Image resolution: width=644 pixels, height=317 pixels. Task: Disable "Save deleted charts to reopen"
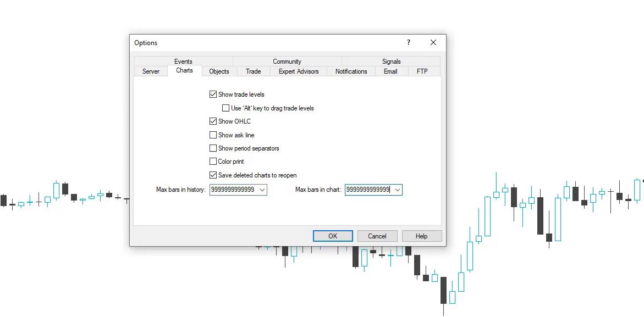pyautogui.click(x=213, y=175)
